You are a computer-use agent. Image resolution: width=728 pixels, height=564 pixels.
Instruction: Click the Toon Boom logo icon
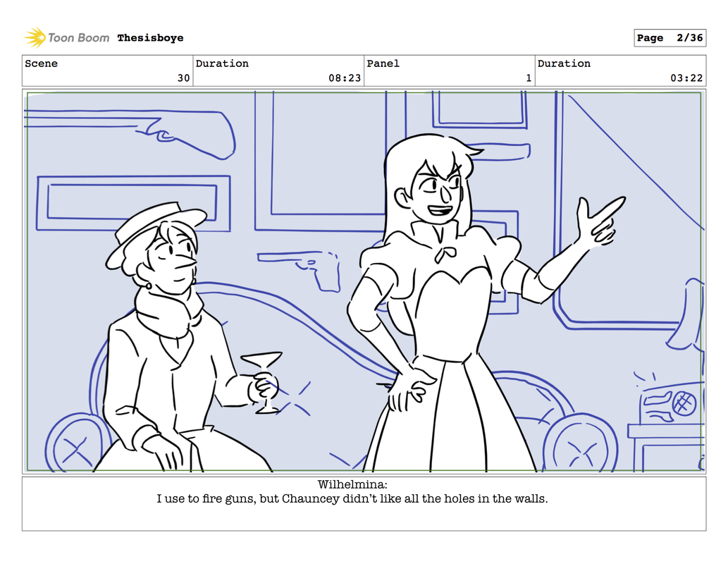coord(35,37)
